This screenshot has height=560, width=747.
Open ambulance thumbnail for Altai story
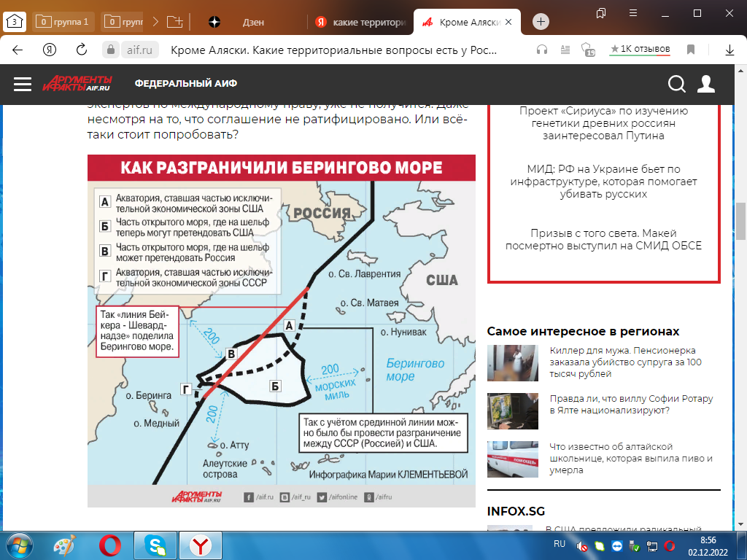point(513,459)
